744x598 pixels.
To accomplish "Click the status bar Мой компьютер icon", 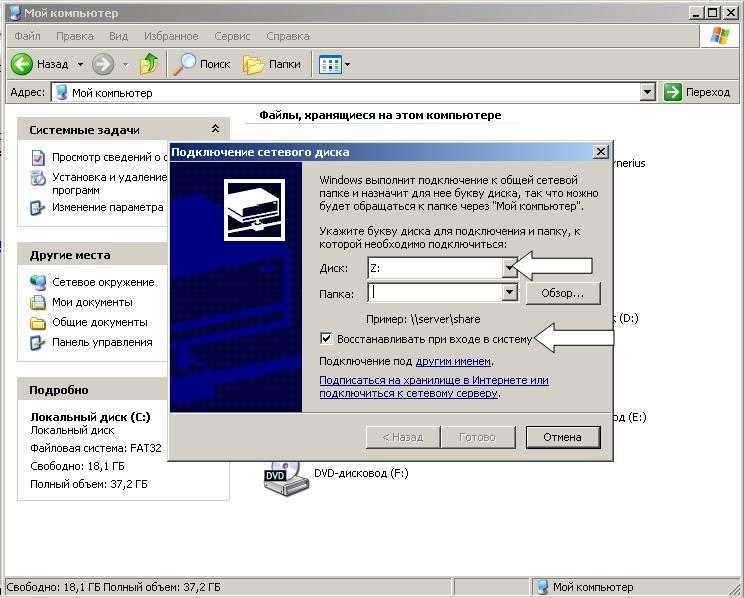I will 542,588.
